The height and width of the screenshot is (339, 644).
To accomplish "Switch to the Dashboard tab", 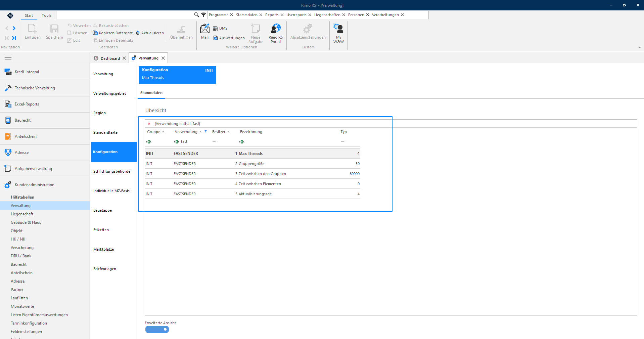I will (110, 58).
